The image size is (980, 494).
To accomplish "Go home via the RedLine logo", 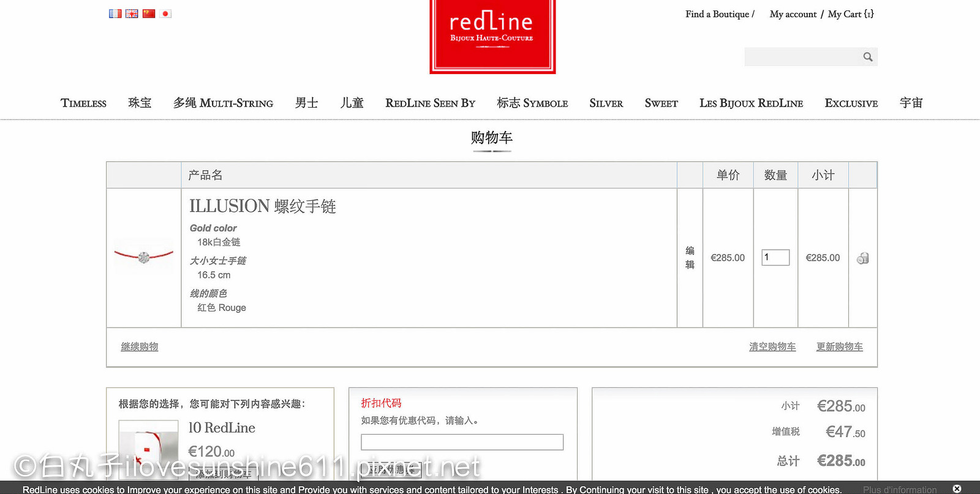I will (x=492, y=36).
